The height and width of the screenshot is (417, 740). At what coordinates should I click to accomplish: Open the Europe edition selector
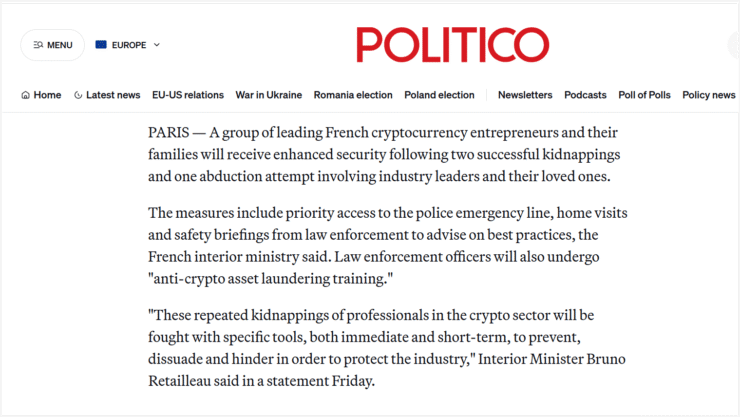click(128, 45)
